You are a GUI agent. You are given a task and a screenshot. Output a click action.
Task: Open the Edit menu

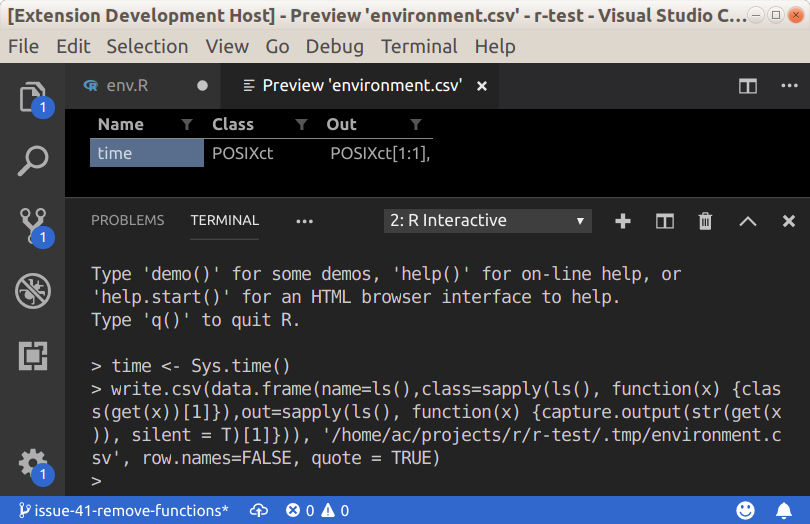click(x=73, y=47)
